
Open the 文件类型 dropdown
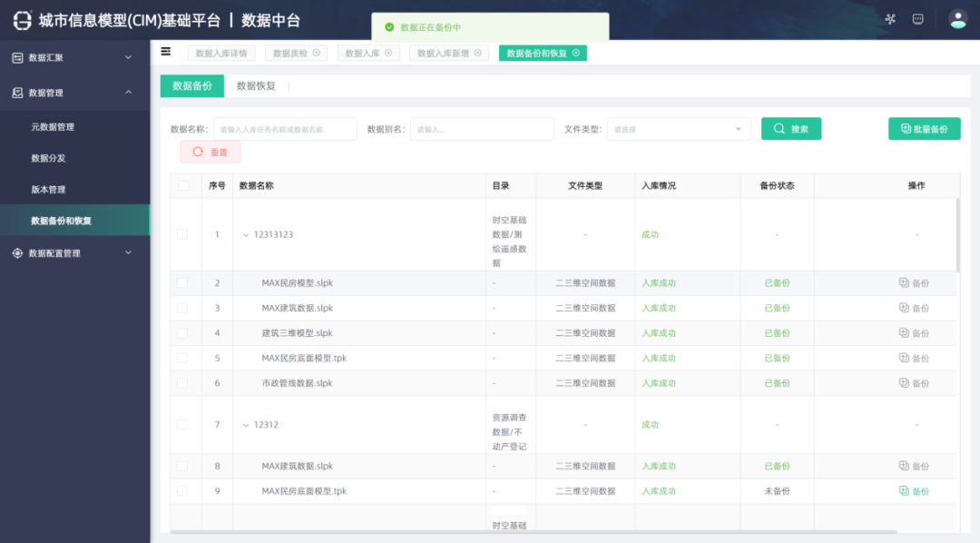tap(679, 129)
